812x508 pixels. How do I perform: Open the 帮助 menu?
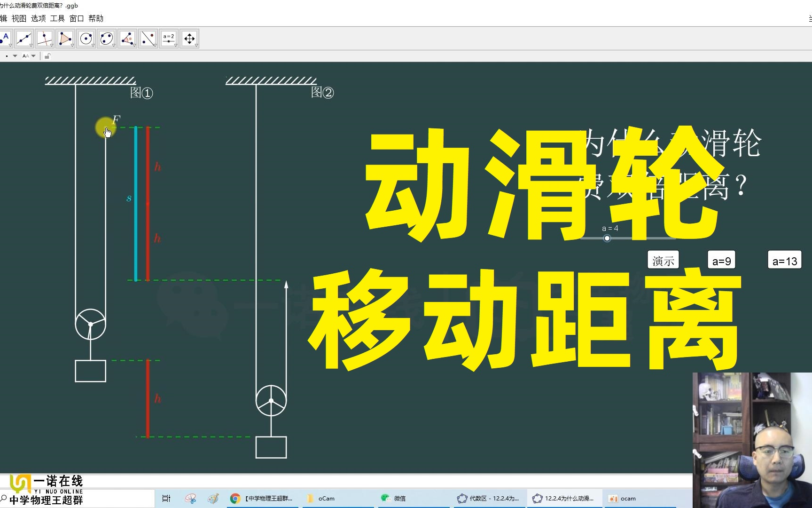(96, 18)
